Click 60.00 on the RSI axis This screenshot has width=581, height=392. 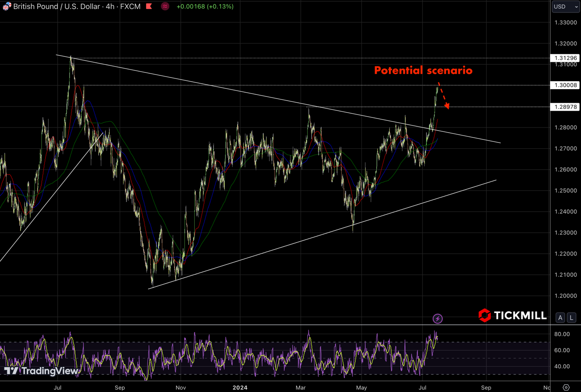pyautogui.click(x=562, y=350)
